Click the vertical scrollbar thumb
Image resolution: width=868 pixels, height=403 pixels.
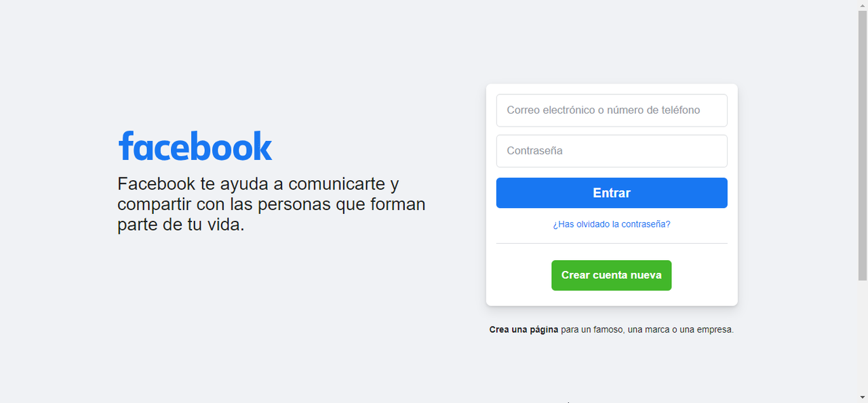[x=863, y=146]
